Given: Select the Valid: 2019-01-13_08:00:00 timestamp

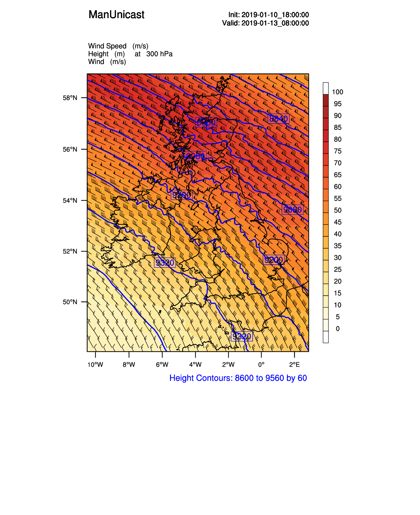Looking at the screenshot, I should [x=266, y=23].
